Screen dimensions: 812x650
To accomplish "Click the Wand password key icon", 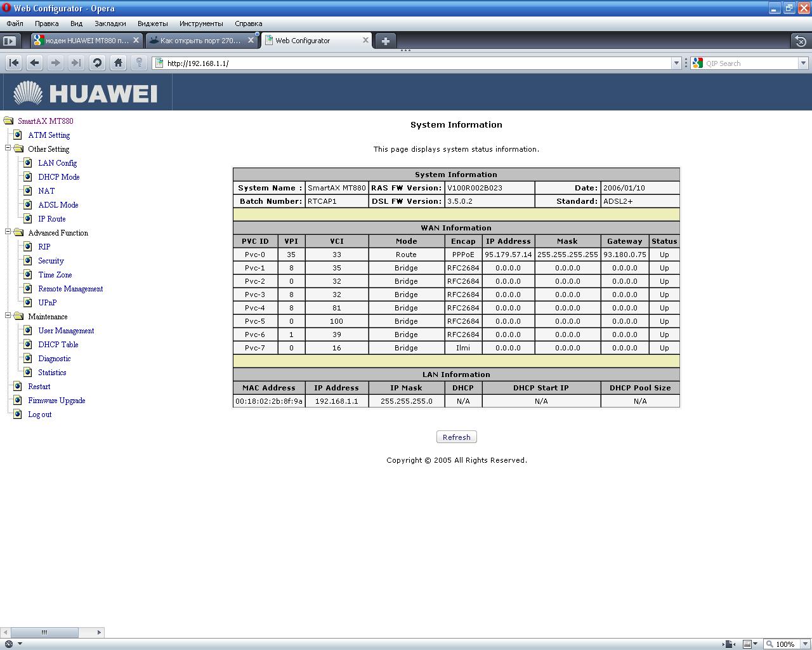I will (139, 63).
